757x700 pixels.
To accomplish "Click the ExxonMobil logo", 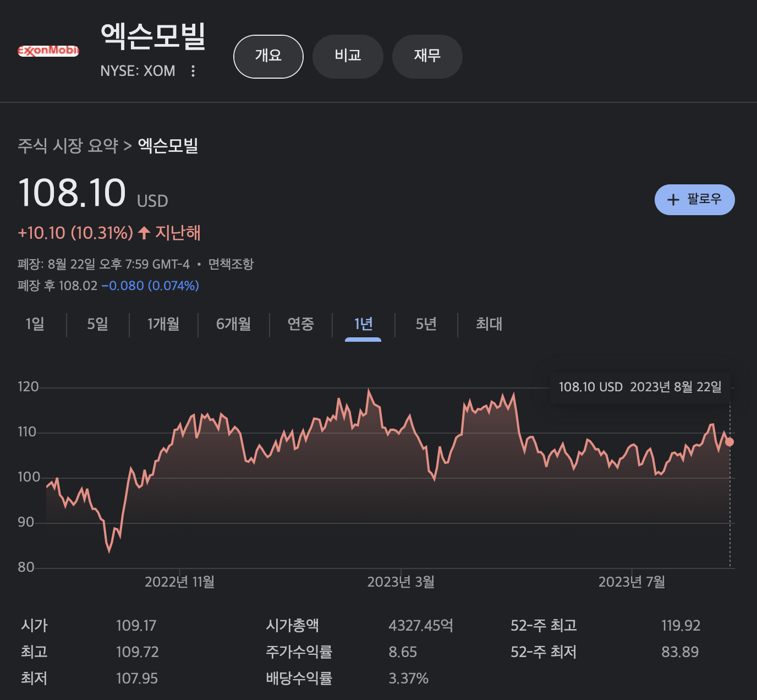I will [x=48, y=51].
